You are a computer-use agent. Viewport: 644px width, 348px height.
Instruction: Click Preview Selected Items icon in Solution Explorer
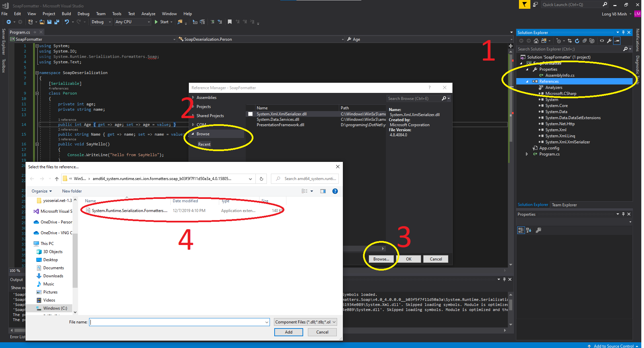[617, 41]
